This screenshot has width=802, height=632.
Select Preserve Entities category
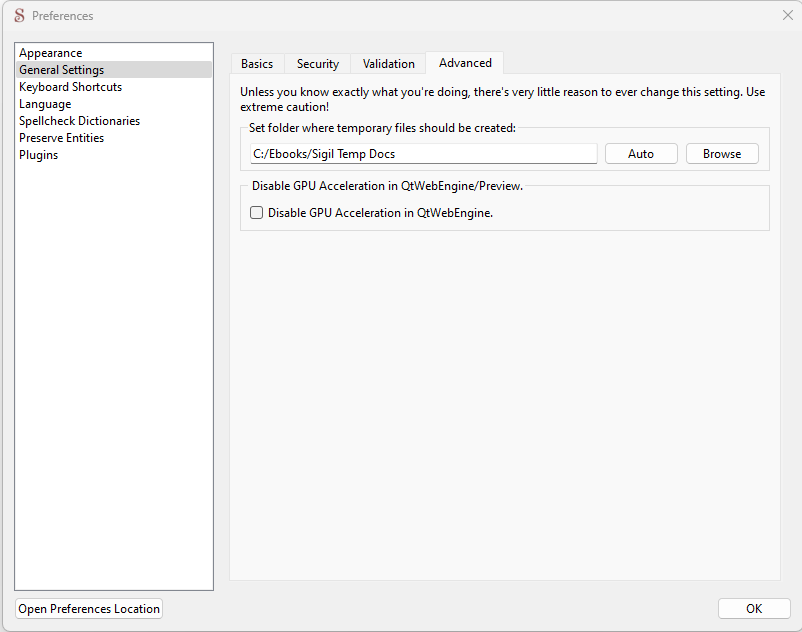click(x=62, y=138)
